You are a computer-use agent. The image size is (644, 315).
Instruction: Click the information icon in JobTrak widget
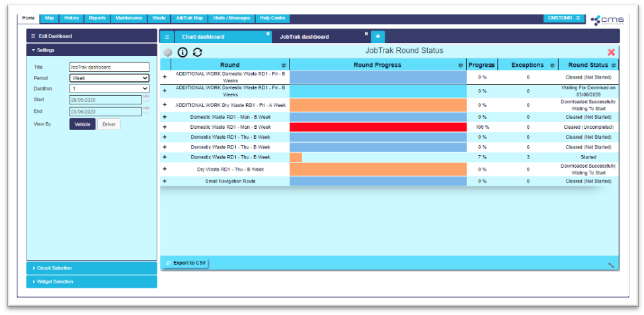pos(182,52)
